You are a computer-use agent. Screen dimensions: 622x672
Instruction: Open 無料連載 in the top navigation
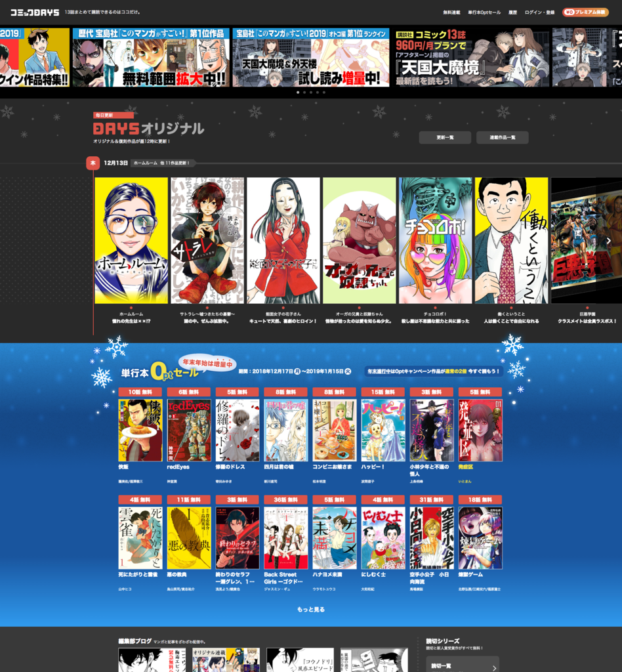coord(451,12)
